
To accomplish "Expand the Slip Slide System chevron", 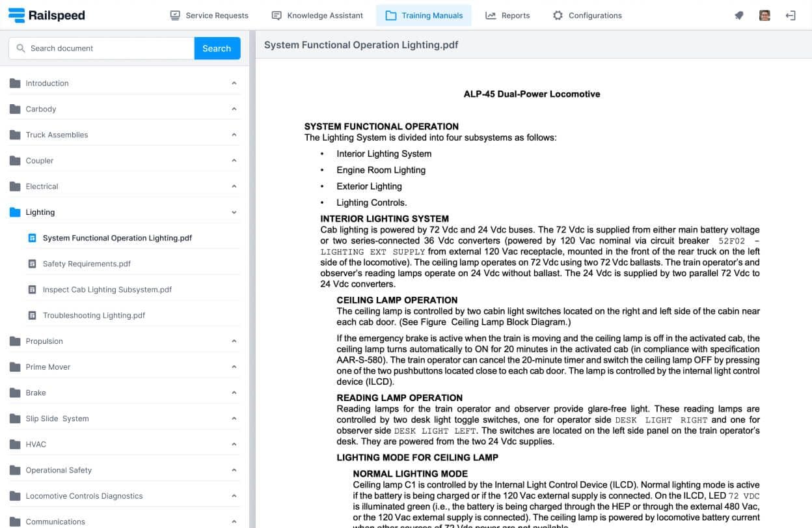I will pos(234,419).
